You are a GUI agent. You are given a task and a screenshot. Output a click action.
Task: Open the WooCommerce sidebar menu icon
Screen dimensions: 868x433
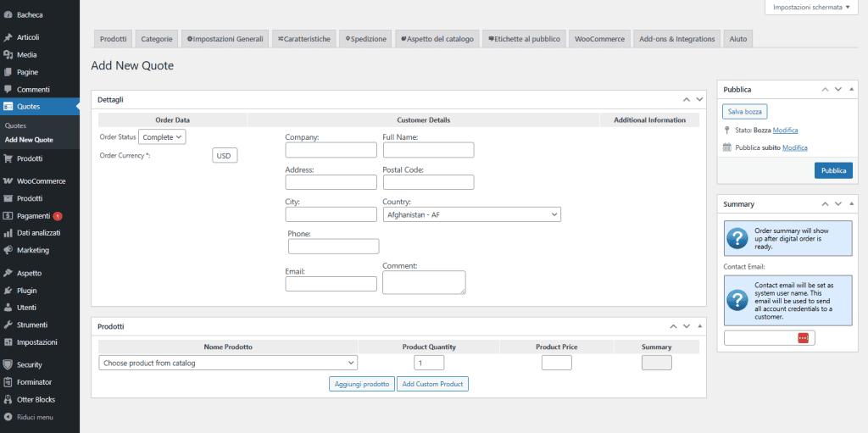8,181
